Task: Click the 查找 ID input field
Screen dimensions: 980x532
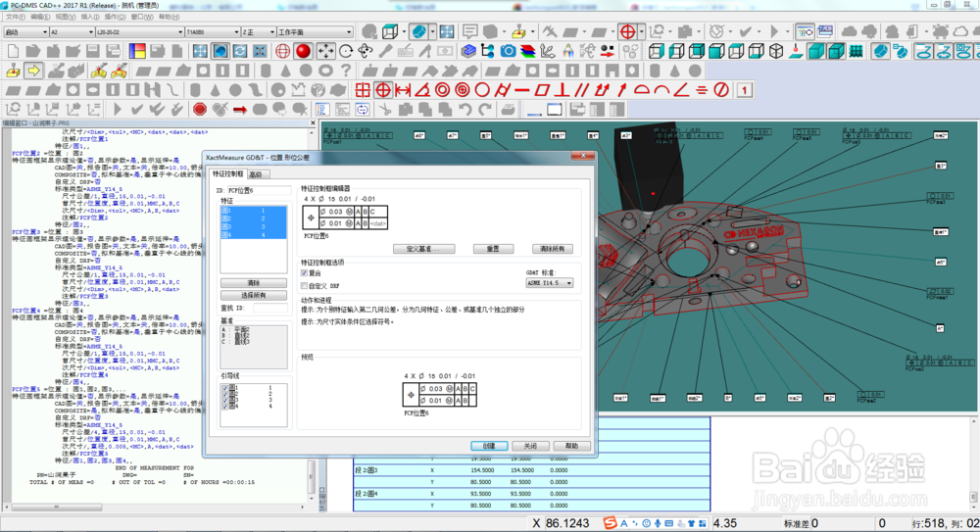Action: tap(270, 309)
